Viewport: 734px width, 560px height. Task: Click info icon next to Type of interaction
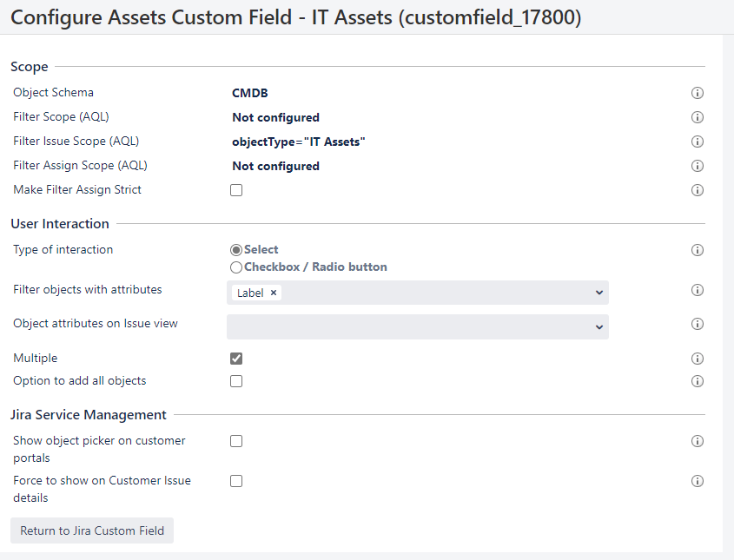tap(698, 249)
